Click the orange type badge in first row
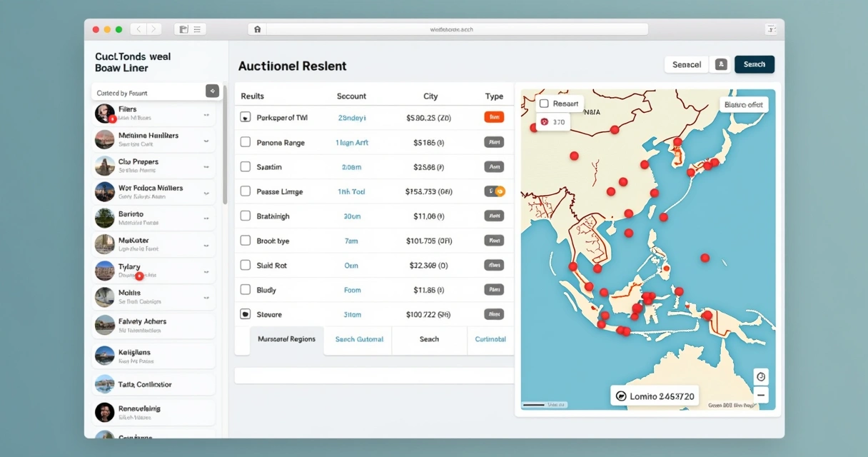868x457 pixels. point(494,117)
